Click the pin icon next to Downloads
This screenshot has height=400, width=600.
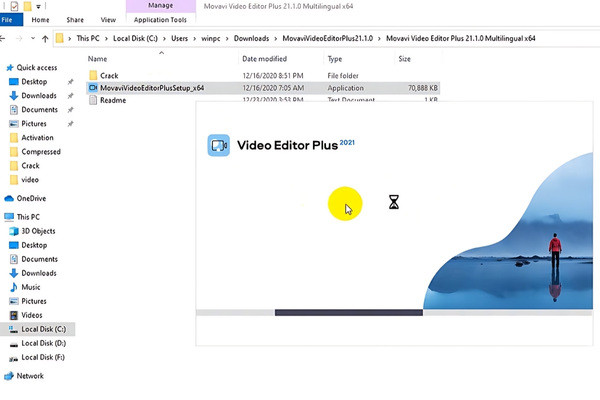pyautogui.click(x=70, y=96)
